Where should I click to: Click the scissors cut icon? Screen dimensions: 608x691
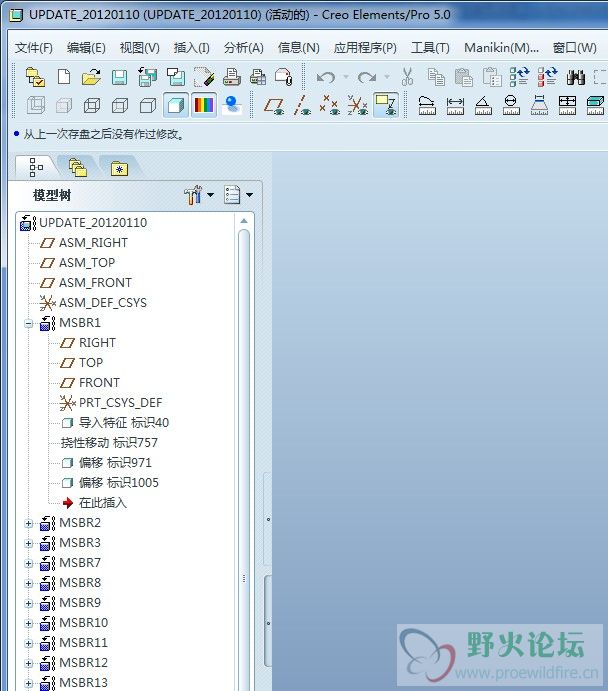tap(408, 77)
